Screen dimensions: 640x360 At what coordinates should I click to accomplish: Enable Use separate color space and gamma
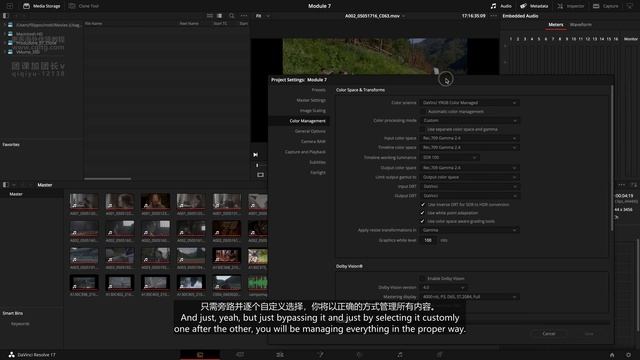pos(423,129)
